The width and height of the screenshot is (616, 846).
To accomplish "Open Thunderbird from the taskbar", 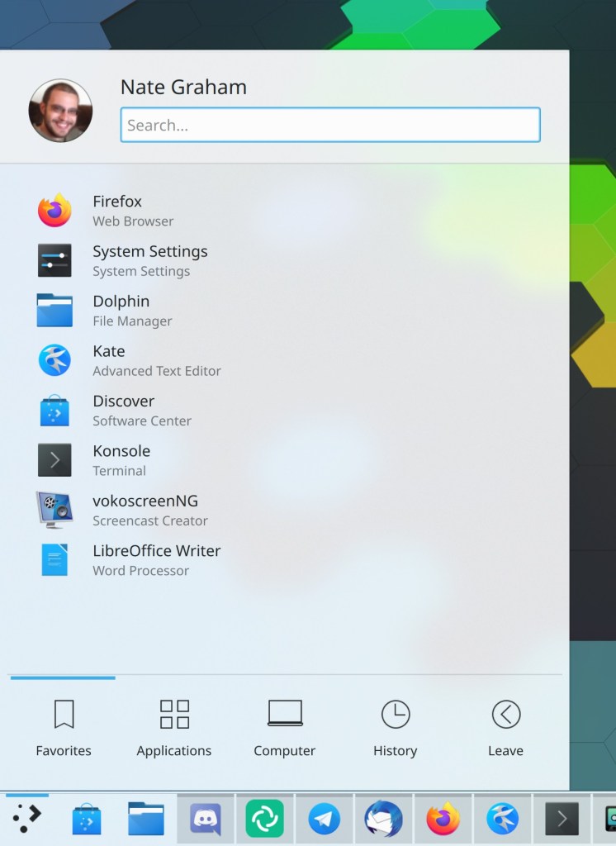I will (384, 819).
